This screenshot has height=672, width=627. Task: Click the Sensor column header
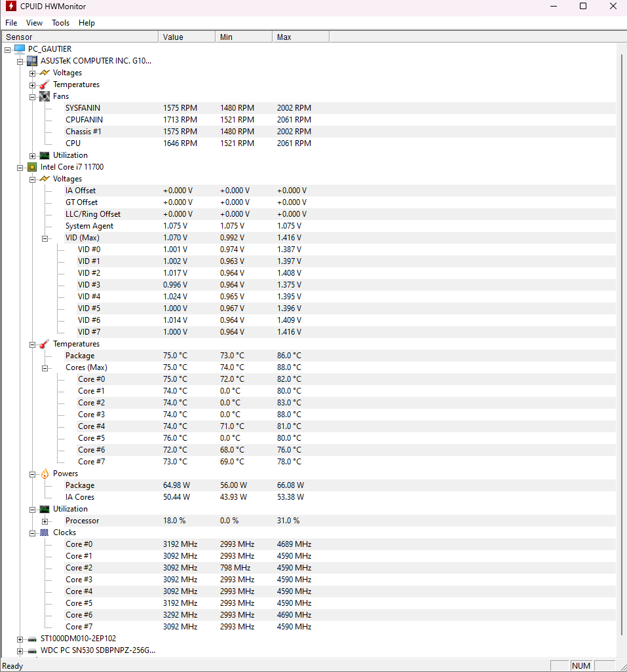click(80, 37)
